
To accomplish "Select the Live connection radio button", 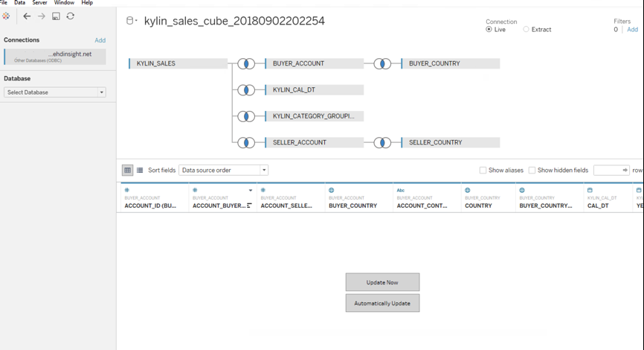I will pos(489,29).
